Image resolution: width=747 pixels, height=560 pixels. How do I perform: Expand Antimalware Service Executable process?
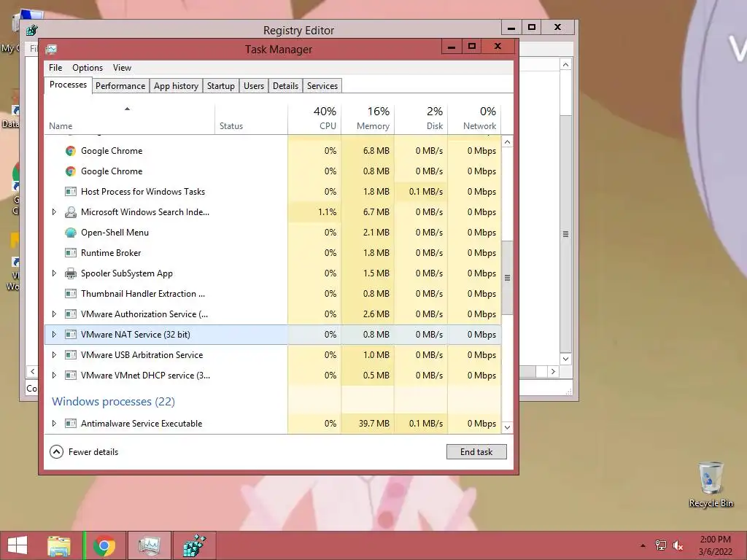pyautogui.click(x=54, y=424)
